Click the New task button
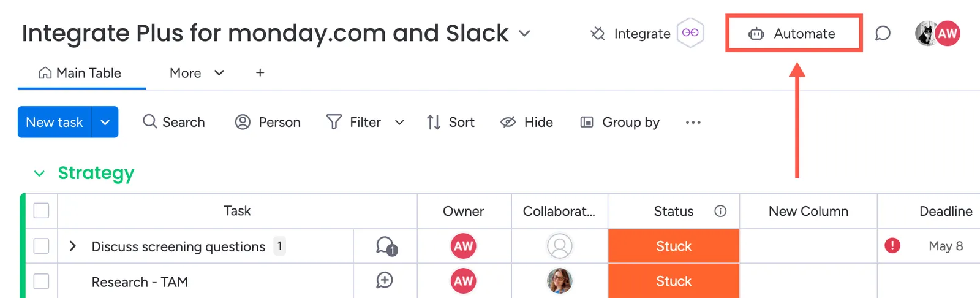The image size is (980, 298). [55, 122]
